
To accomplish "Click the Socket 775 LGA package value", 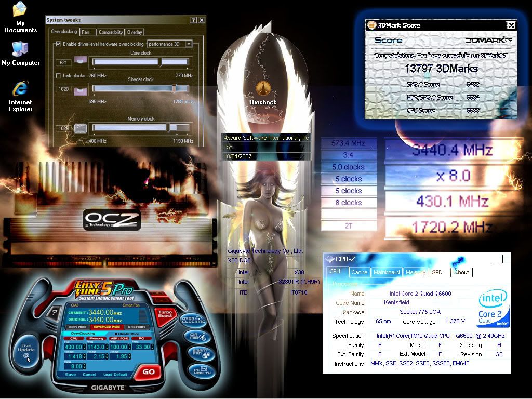I will [x=420, y=312].
